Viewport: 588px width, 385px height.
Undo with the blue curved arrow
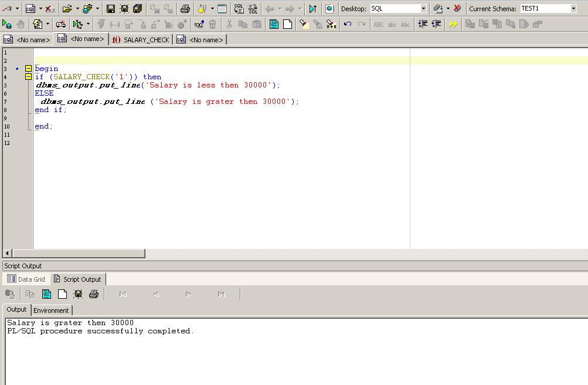[348, 25]
